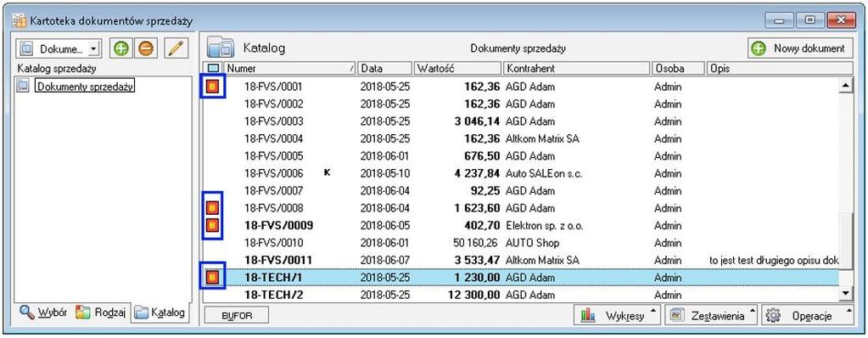Click buffer B icon on row 18-FVS/0008
The width and height of the screenshot is (868, 338).
tap(213, 208)
